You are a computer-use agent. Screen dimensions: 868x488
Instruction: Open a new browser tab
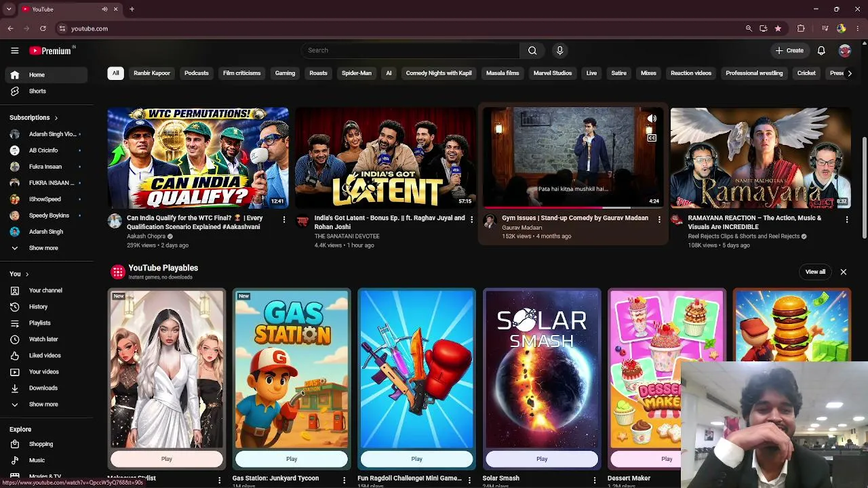pyautogui.click(x=132, y=9)
